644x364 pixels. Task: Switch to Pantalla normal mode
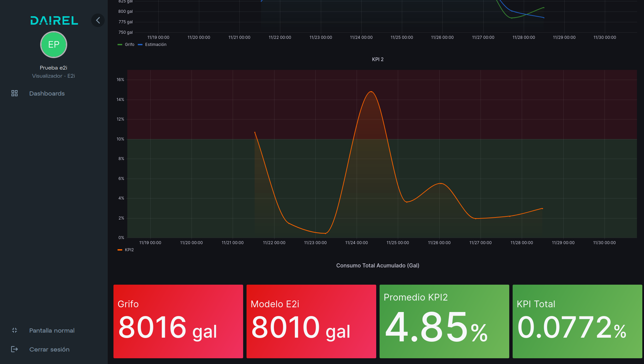click(52, 331)
